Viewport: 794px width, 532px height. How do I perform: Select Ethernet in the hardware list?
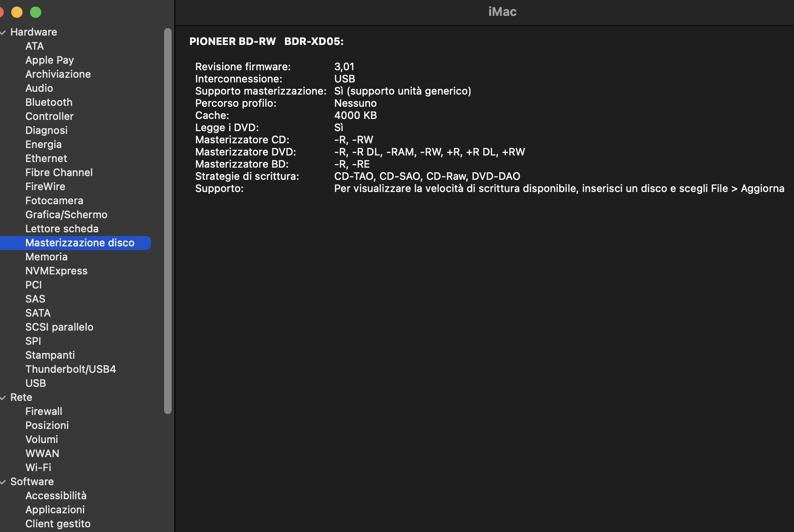(x=46, y=158)
